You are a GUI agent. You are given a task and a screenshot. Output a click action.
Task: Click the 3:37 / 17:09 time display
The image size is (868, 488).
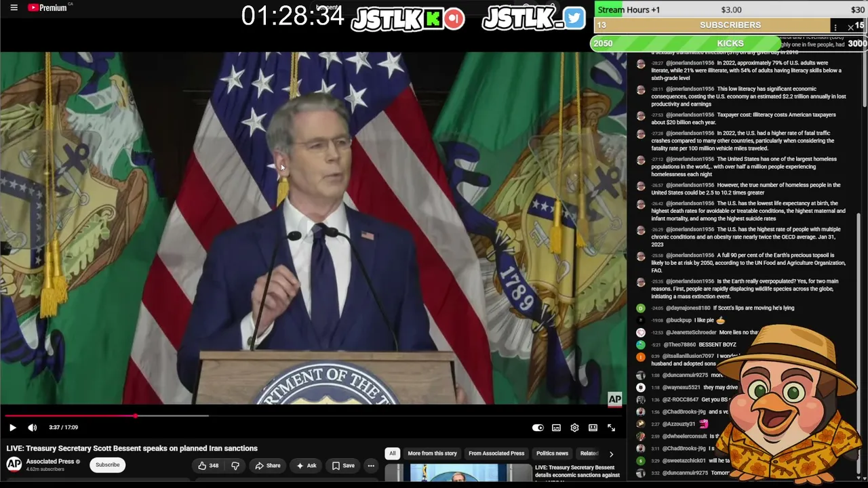point(63,428)
